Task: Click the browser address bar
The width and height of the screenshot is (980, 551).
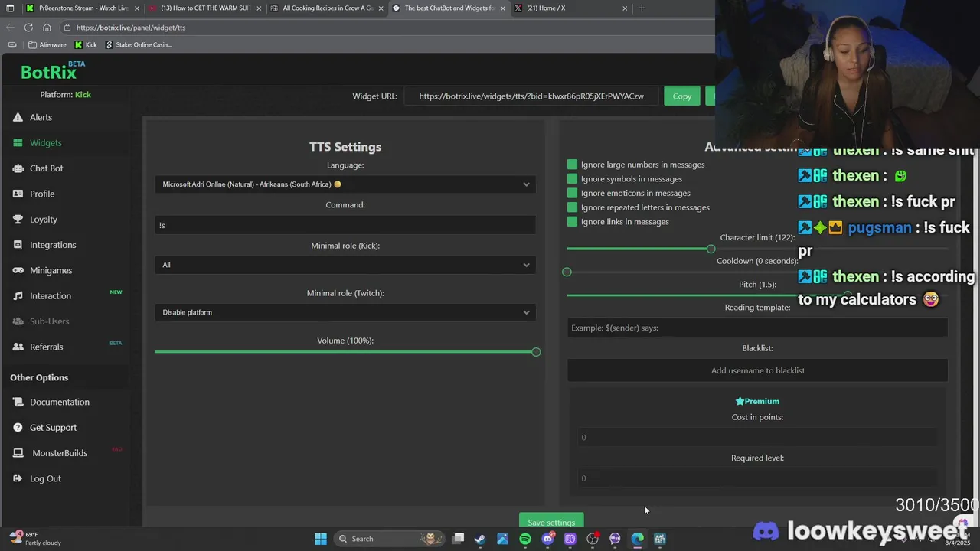Action: coord(383,28)
